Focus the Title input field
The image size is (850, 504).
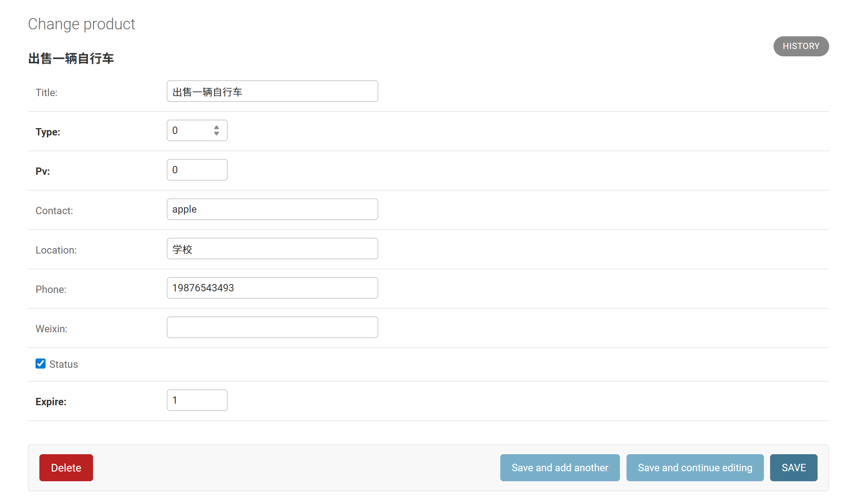click(x=272, y=91)
